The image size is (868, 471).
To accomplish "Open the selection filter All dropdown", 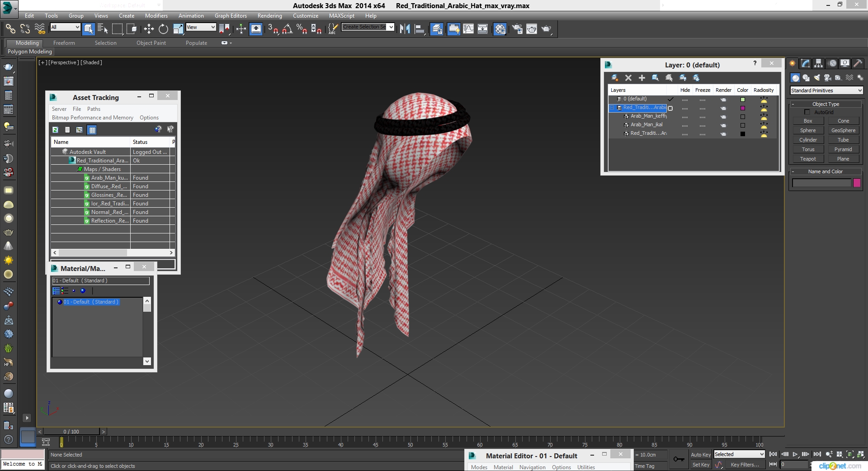I will click(x=65, y=28).
